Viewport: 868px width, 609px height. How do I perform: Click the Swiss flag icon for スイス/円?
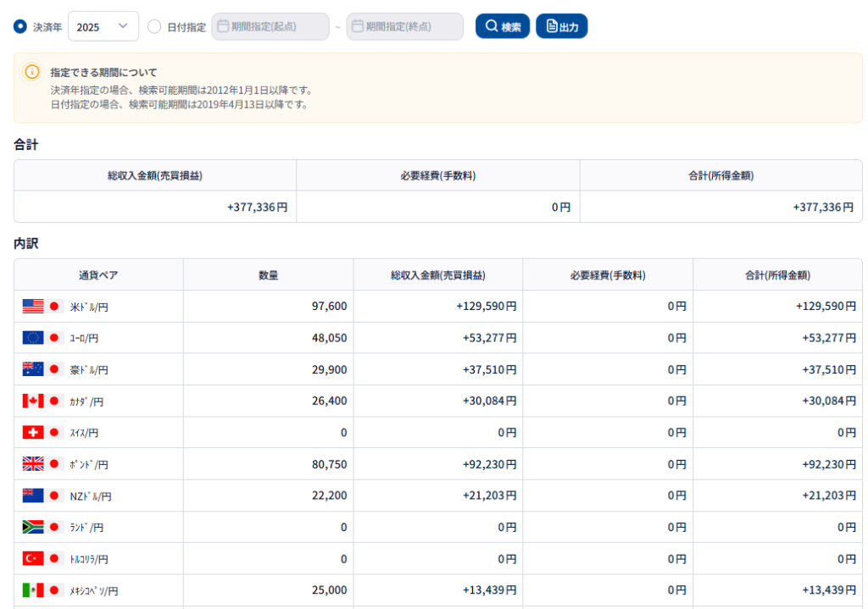pos(33,432)
